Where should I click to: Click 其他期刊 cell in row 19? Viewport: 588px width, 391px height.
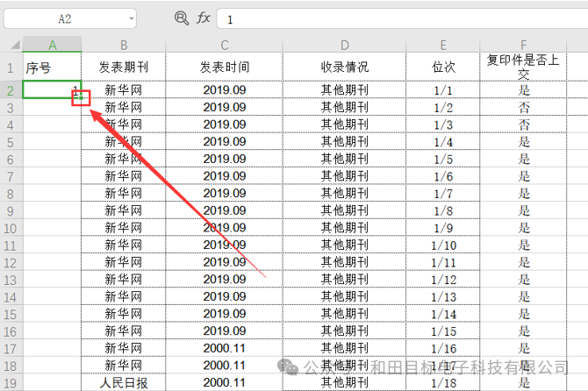click(x=344, y=383)
